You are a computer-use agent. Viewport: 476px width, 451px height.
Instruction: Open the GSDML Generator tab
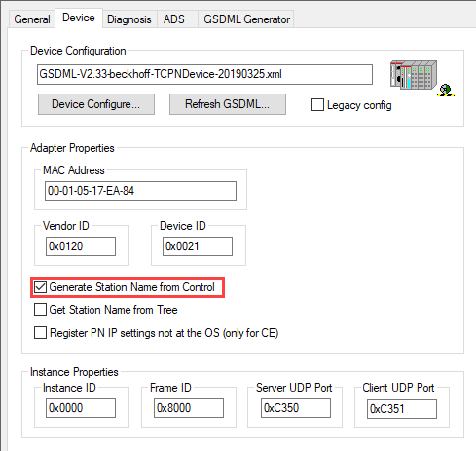pyautogui.click(x=246, y=19)
